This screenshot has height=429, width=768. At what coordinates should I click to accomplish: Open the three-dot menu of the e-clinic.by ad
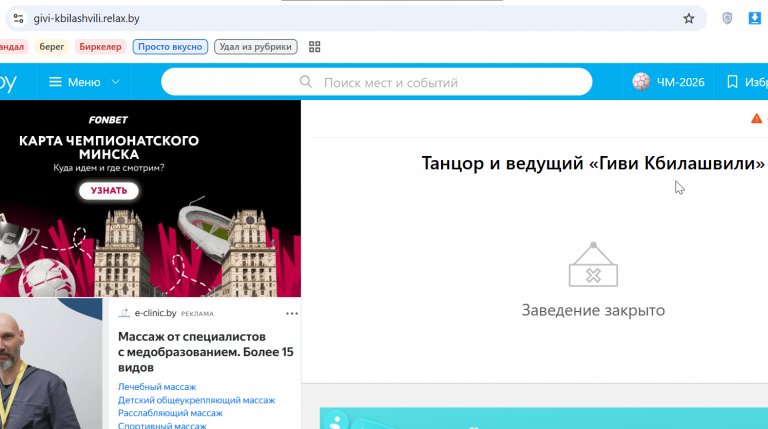pyautogui.click(x=292, y=313)
